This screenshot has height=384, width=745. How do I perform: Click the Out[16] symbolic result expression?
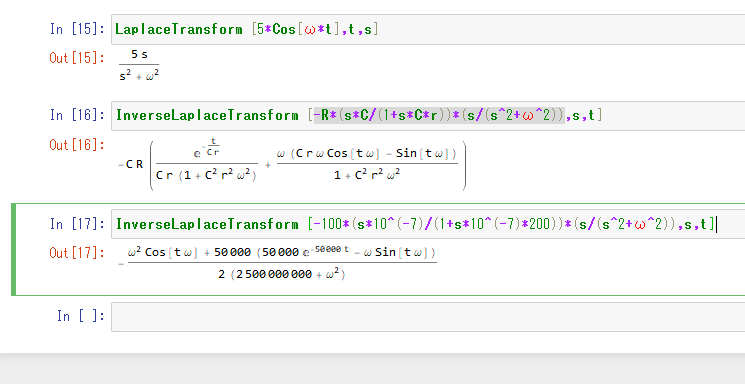tap(292, 165)
